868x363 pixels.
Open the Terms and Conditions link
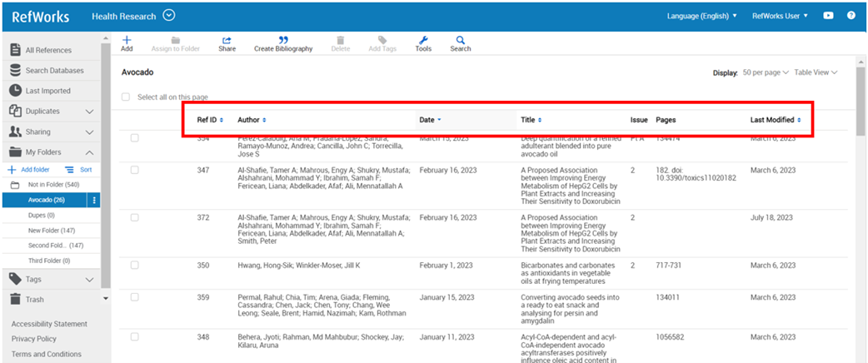pyautogui.click(x=46, y=354)
